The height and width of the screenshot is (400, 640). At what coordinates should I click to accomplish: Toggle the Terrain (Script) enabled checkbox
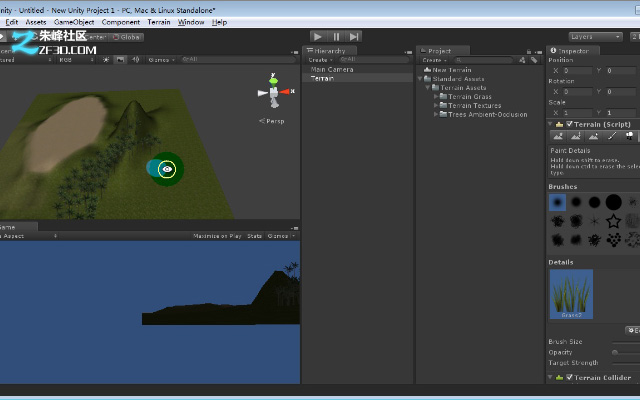(x=569, y=124)
